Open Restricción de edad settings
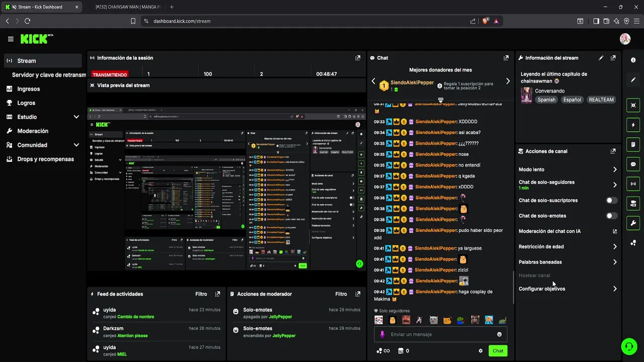Viewport: 644px width, 362px height. 568,247
